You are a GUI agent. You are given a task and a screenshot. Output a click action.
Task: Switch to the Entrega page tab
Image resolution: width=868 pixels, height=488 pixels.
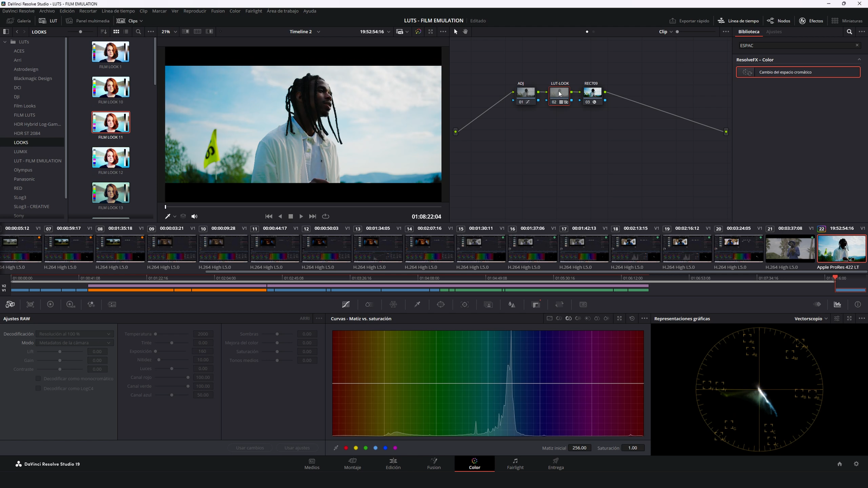point(556,464)
